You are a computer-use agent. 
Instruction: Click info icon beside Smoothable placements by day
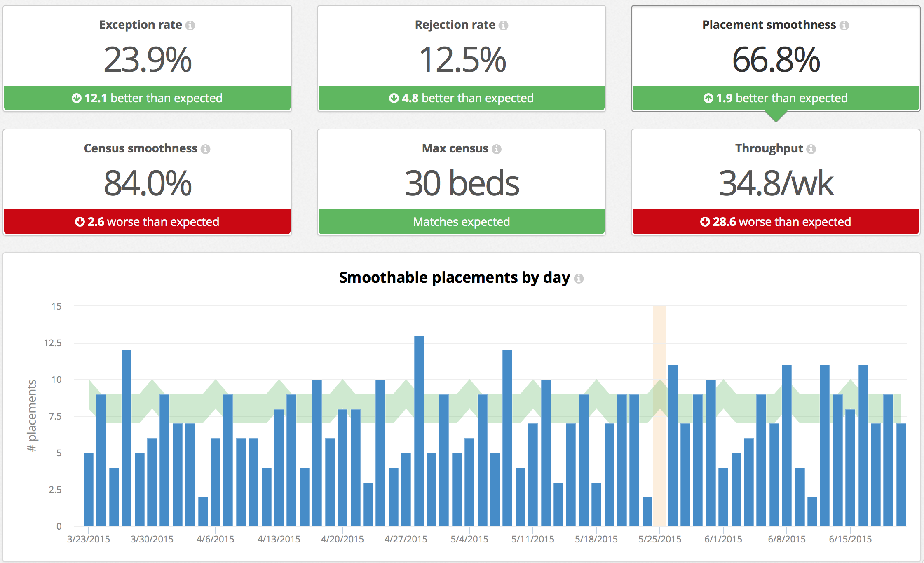[579, 279]
